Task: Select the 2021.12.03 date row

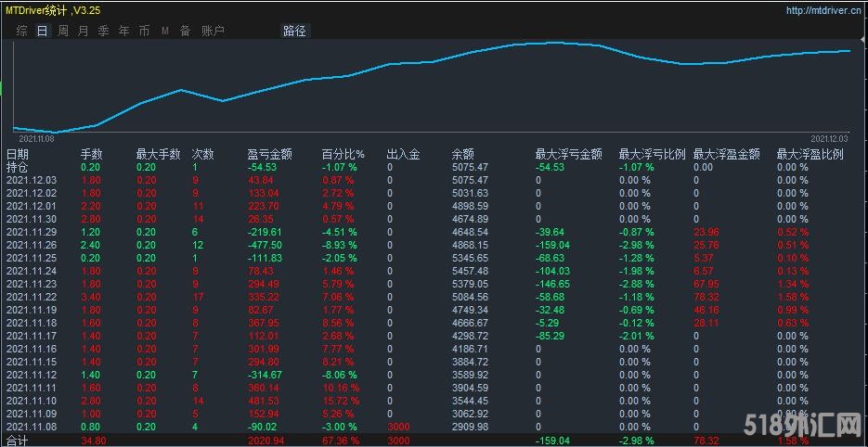Action: (32, 180)
